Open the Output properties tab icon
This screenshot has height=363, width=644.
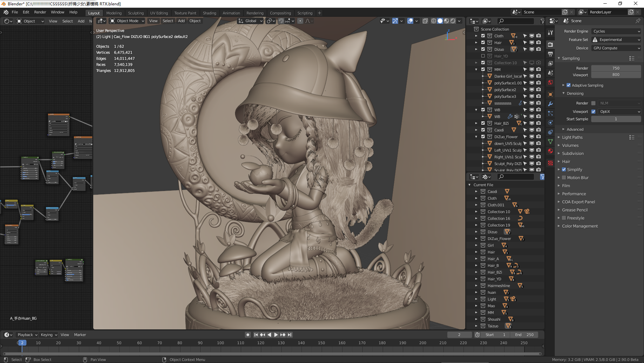[551, 54]
